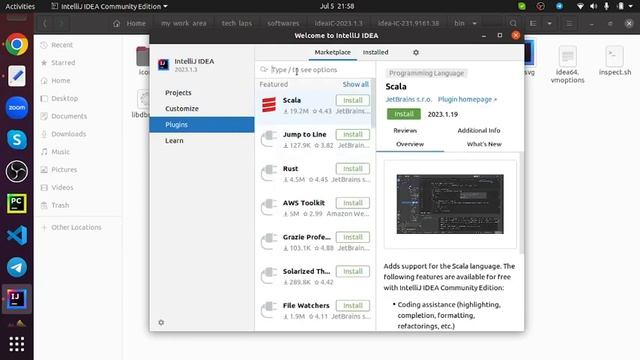Viewport: 640px width, 360px height.
Task: Click the search magnifier icon in the plugin search
Action: (x=264, y=70)
